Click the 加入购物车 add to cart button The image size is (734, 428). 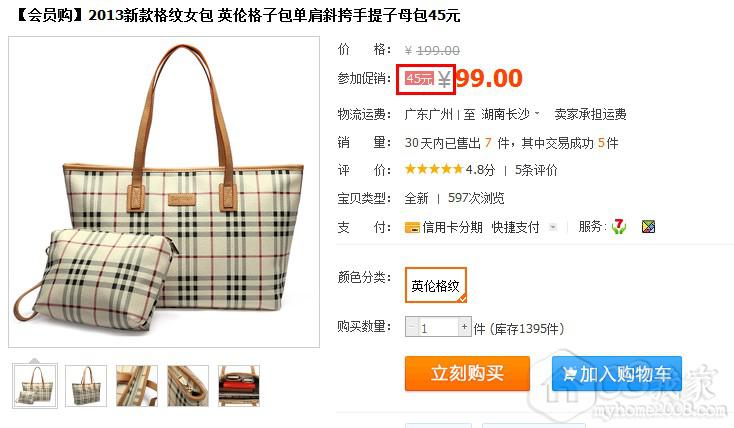[x=617, y=373]
